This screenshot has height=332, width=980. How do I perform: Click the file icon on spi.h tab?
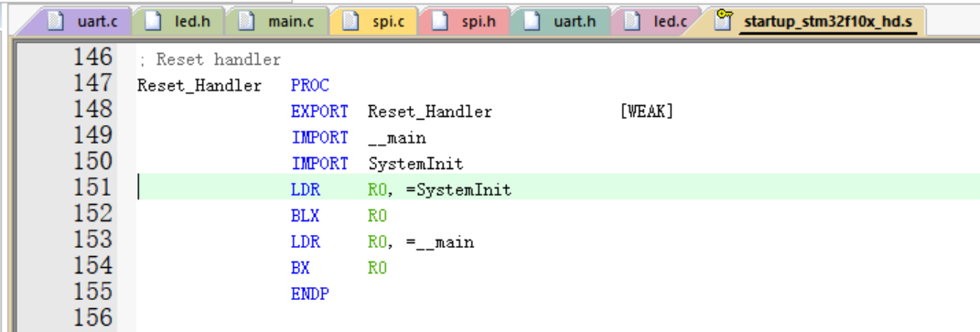point(441,21)
